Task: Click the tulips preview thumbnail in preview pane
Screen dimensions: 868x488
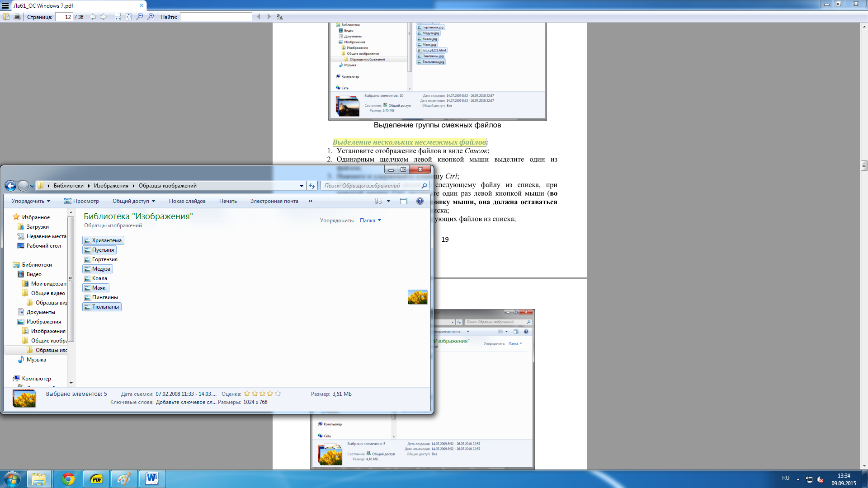Action: (x=417, y=297)
